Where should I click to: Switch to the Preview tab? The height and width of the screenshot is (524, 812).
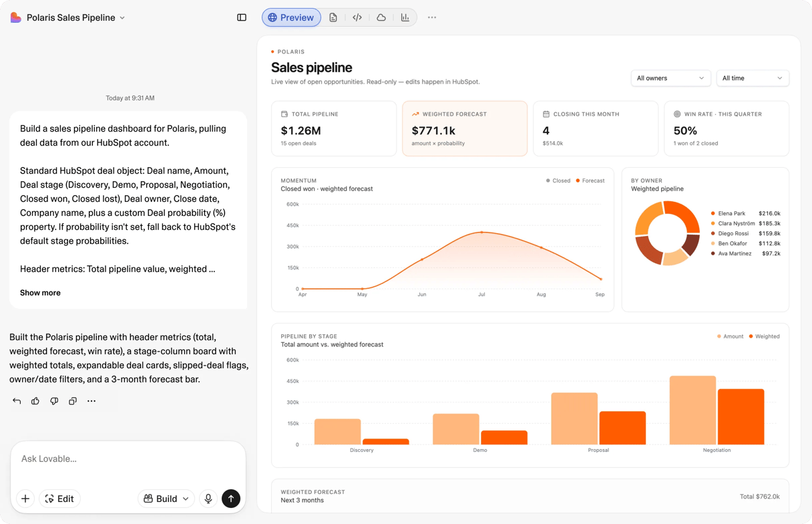tap(291, 17)
